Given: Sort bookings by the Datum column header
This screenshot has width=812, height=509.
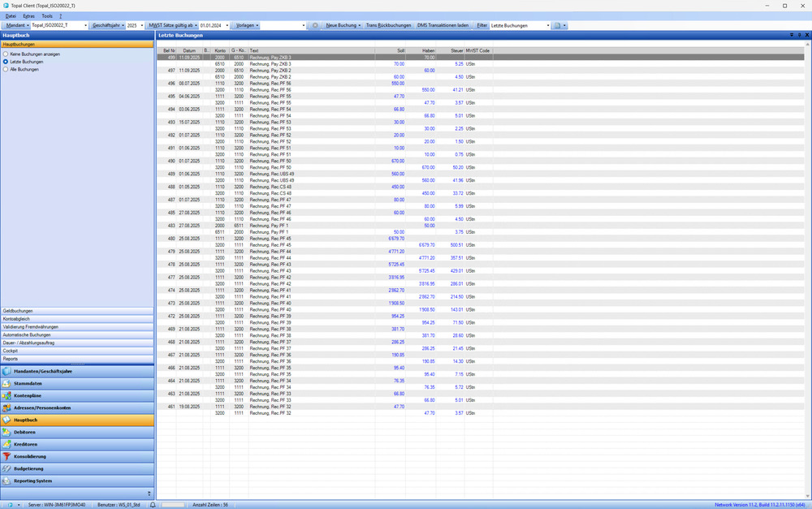Looking at the screenshot, I should point(189,50).
